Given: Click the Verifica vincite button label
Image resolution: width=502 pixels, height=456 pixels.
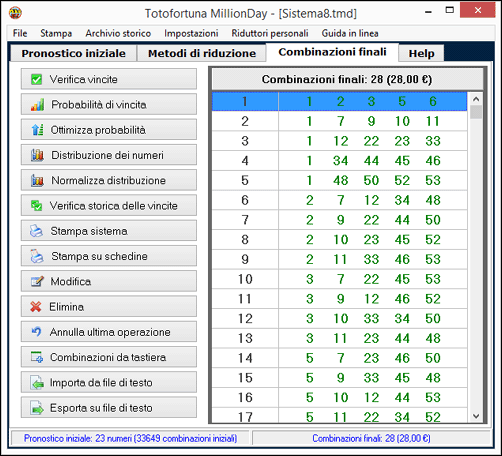Looking at the screenshot, I should [83, 79].
